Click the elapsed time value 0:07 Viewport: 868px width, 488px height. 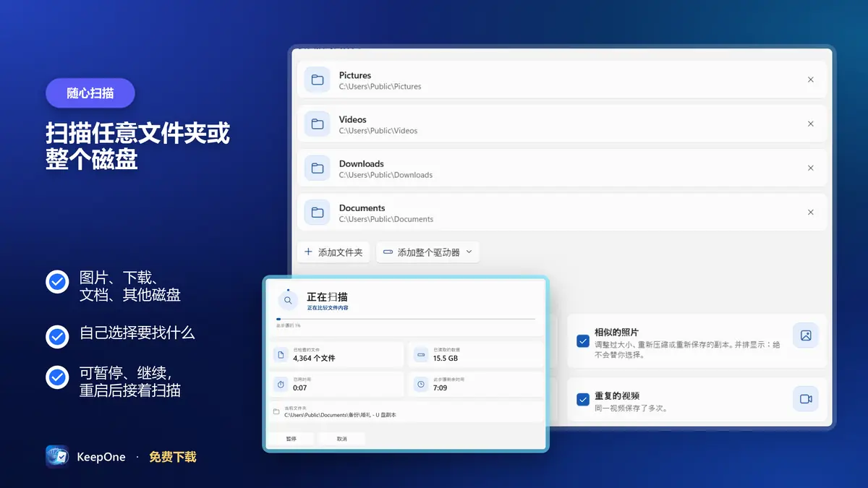[x=300, y=388]
